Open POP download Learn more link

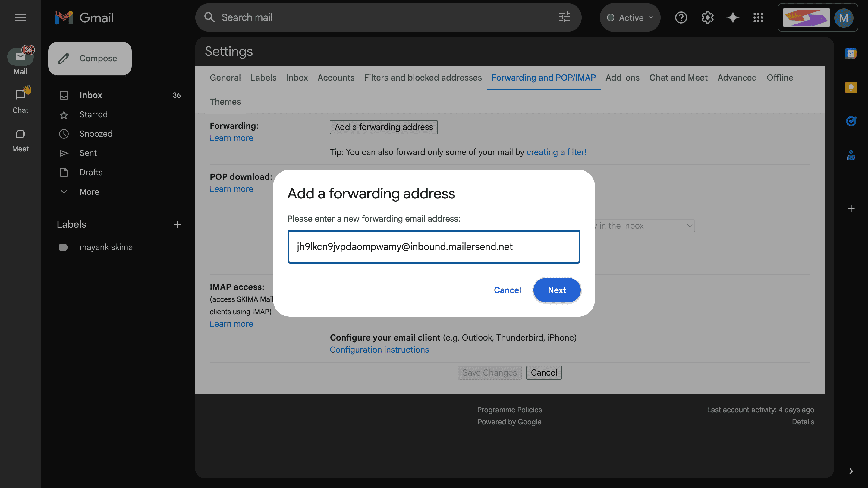[x=231, y=189]
